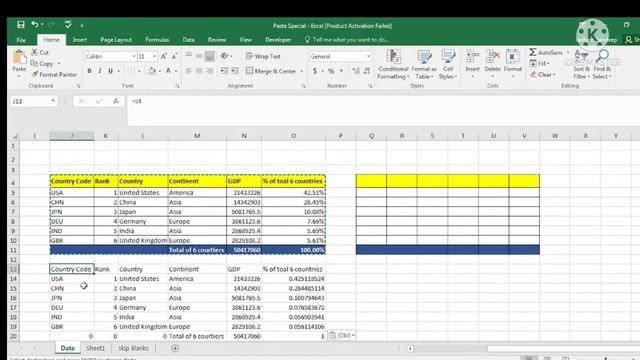
Task: Click the Undo arrow icon
Action: (35, 25)
